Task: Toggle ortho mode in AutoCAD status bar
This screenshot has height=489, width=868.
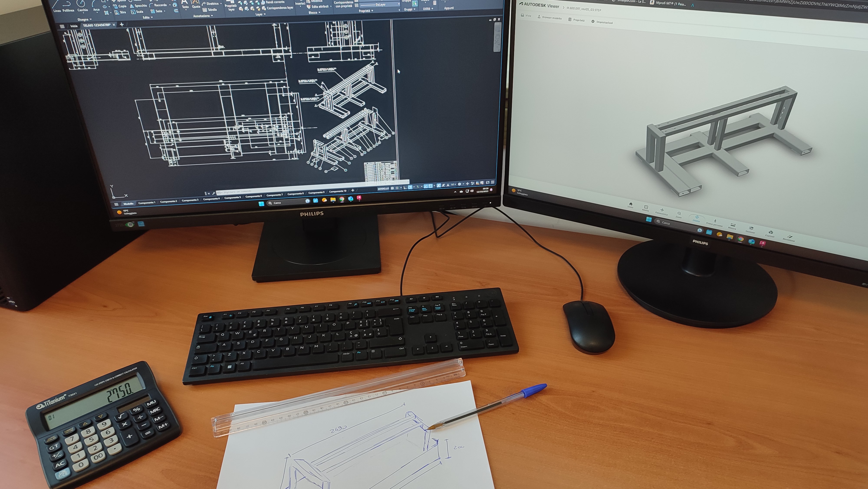Action: [x=405, y=188]
